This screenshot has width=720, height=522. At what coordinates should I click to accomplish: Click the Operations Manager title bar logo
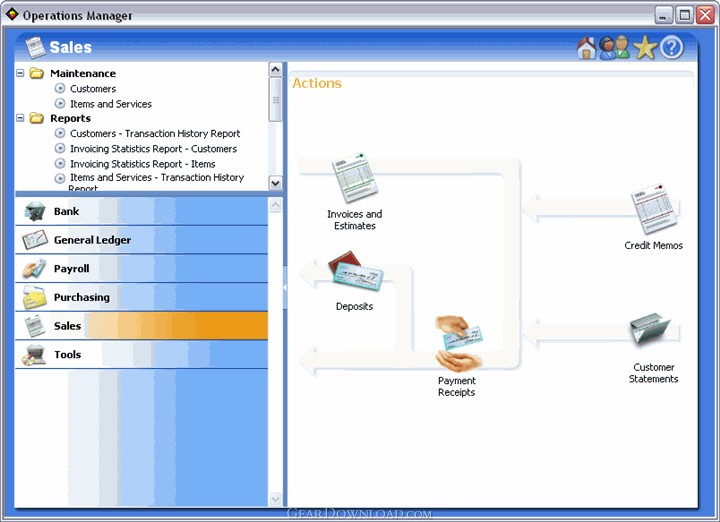pyautogui.click(x=12, y=14)
